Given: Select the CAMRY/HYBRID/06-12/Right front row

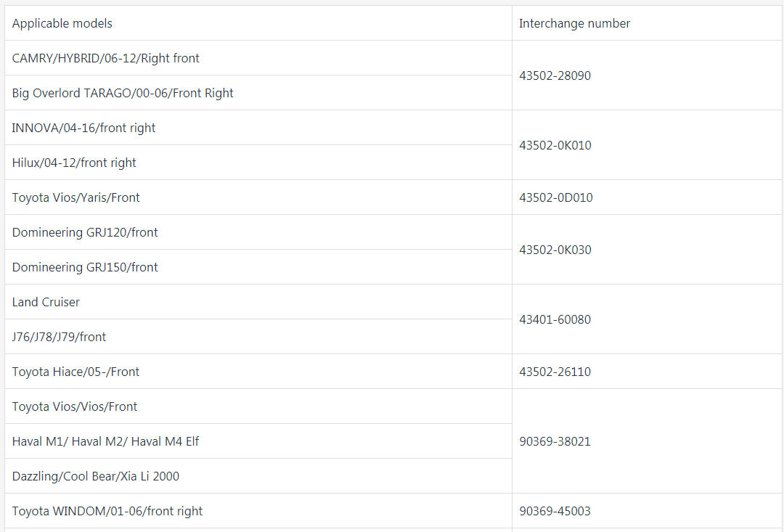Looking at the screenshot, I should (x=258, y=58).
